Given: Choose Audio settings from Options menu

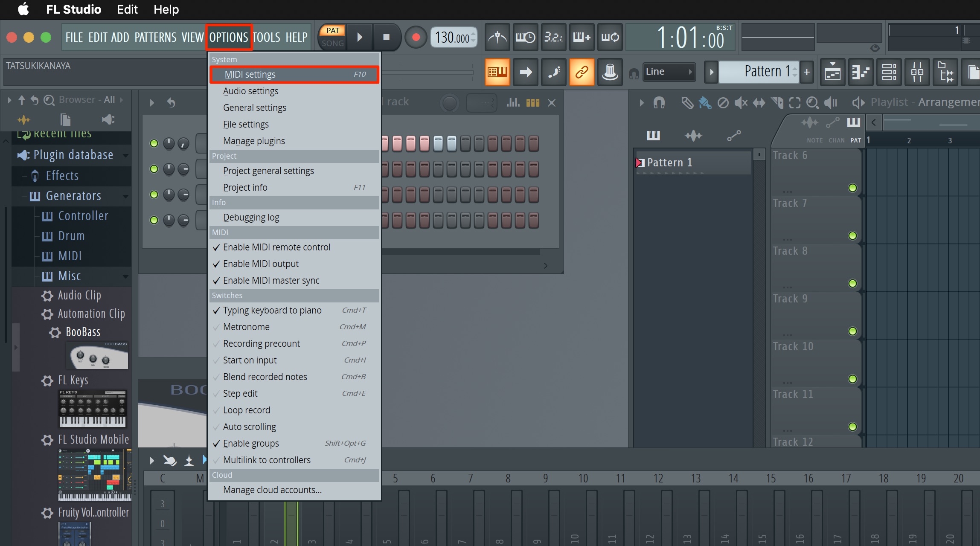Looking at the screenshot, I should click(x=294, y=91).
